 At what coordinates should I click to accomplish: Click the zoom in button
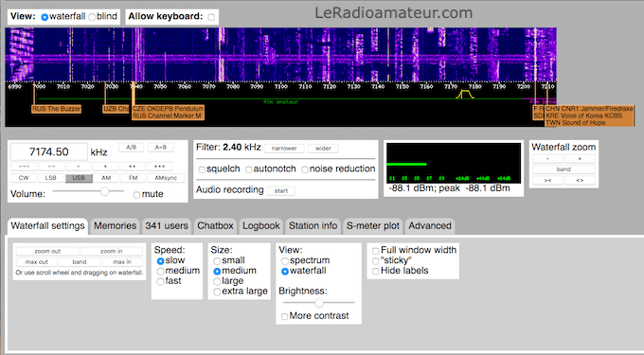click(112, 251)
